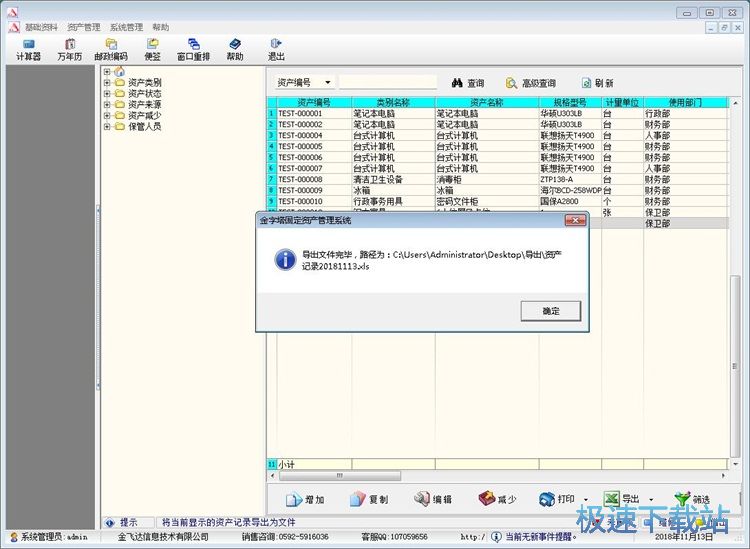Open the 打印 dropdown arrow

[x=585, y=500]
